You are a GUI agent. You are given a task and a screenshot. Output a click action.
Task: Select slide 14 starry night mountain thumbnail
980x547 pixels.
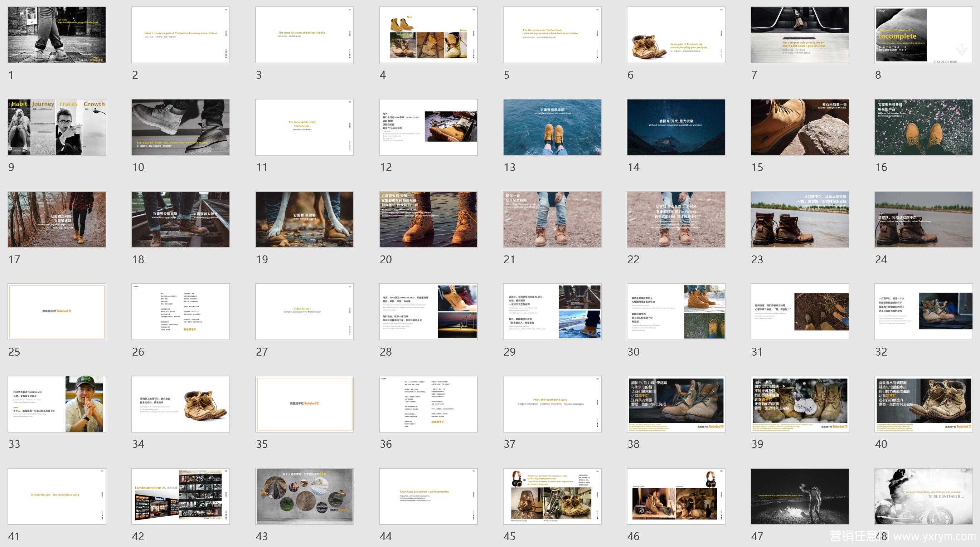tap(676, 127)
